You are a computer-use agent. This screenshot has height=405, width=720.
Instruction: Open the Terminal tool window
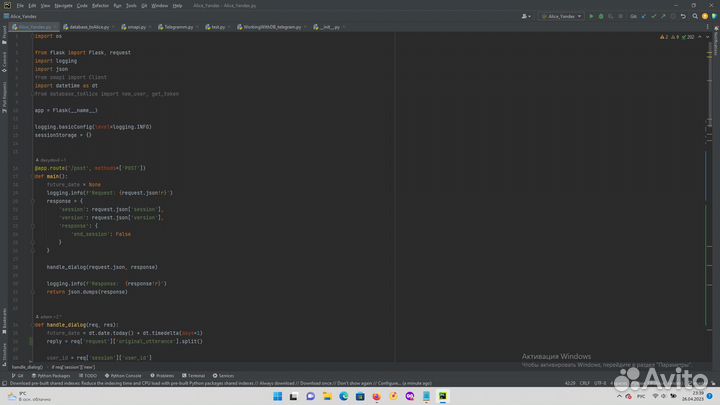pos(193,376)
